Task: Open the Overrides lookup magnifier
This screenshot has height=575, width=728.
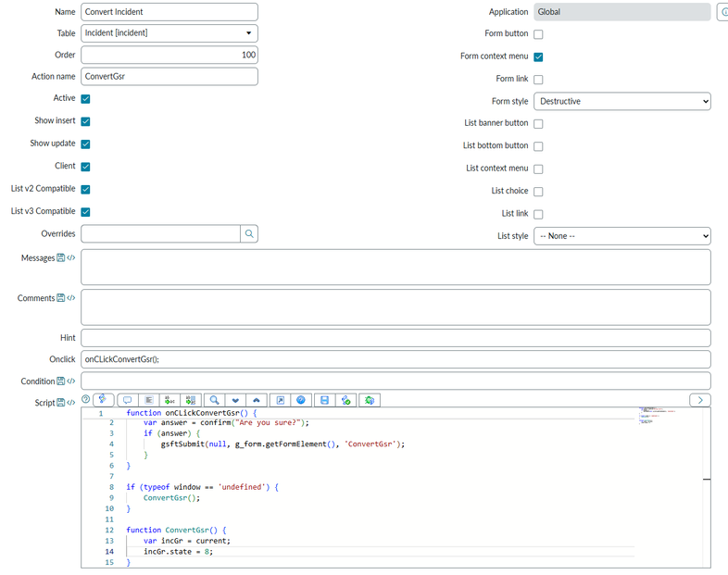Action: click(x=249, y=234)
